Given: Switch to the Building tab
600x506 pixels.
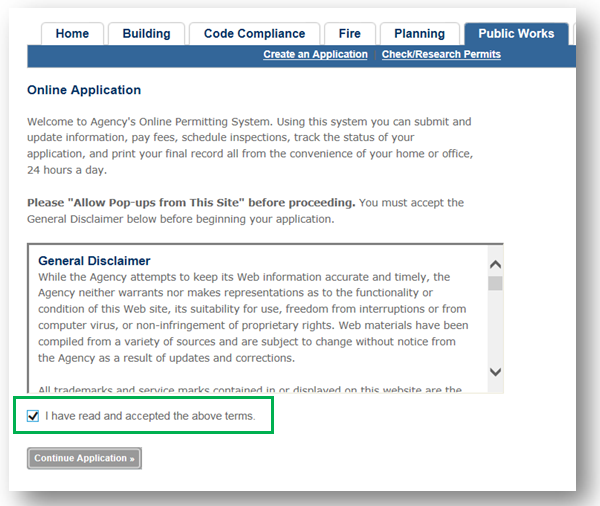Looking at the screenshot, I should click(x=146, y=34).
